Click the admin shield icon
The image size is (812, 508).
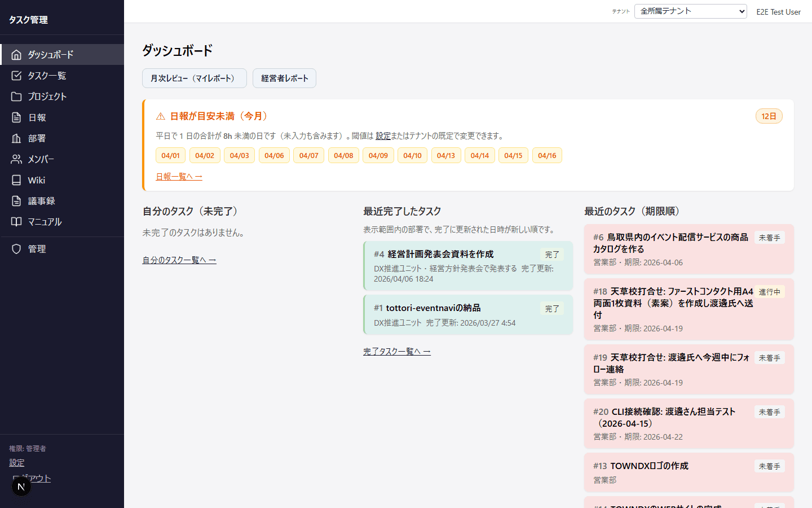click(x=16, y=249)
